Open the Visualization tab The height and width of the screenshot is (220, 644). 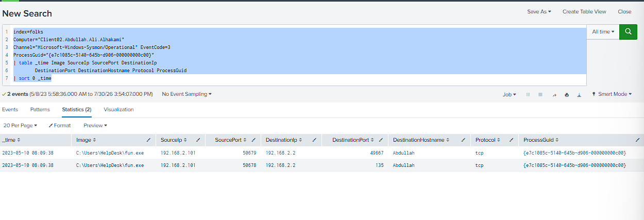pos(118,109)
